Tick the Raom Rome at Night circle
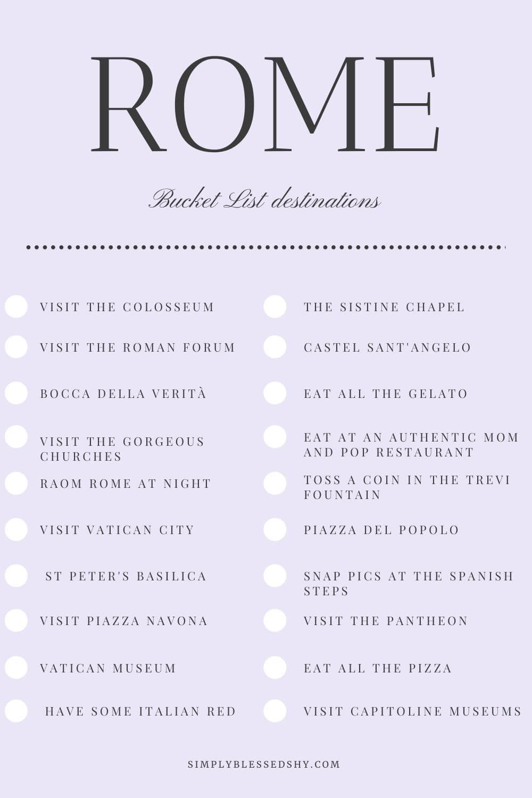This screenshot has width=532, height=798. pos(16,483)
